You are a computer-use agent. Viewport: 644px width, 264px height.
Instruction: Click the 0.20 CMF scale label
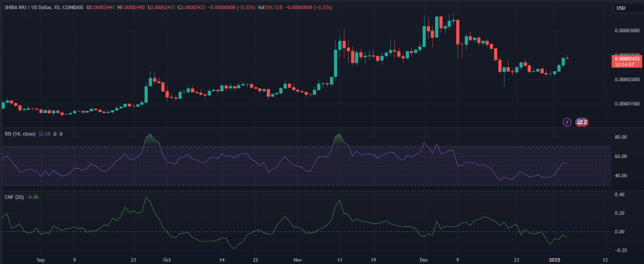coord(619,213)
